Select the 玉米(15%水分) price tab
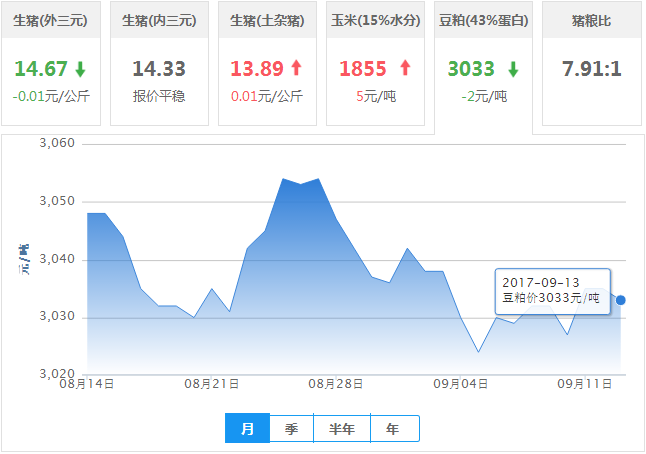The width and height of the screenshot is (646, 454). pyautogui.click(x=375, y=63)
